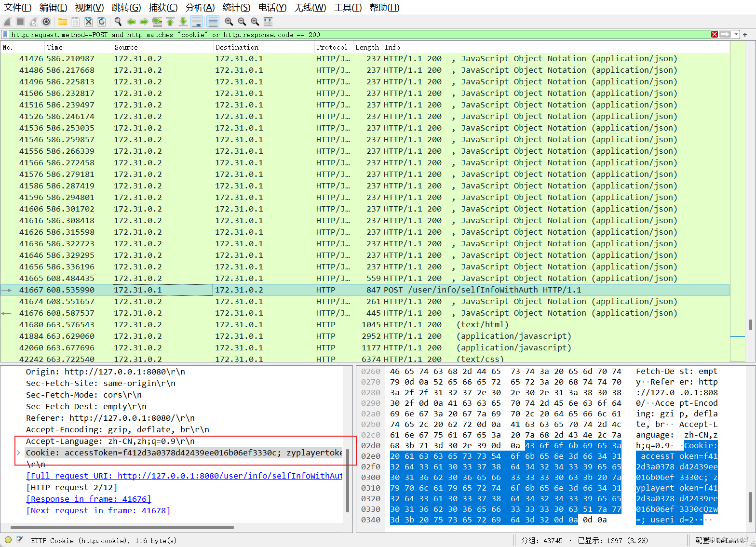The image size is (756, 547).
Task: Open find packet magnifier tool
Action: tap(118, 22)
